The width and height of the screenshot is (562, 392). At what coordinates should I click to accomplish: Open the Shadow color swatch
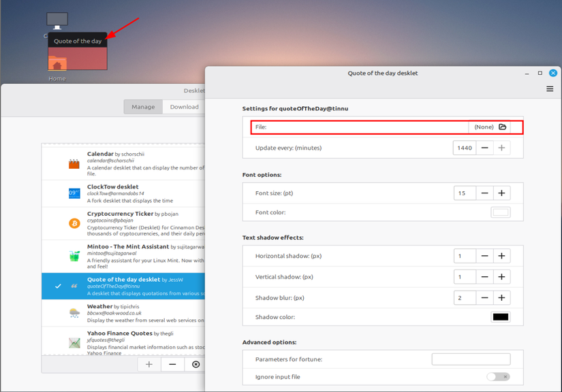(x=501, y=316)
